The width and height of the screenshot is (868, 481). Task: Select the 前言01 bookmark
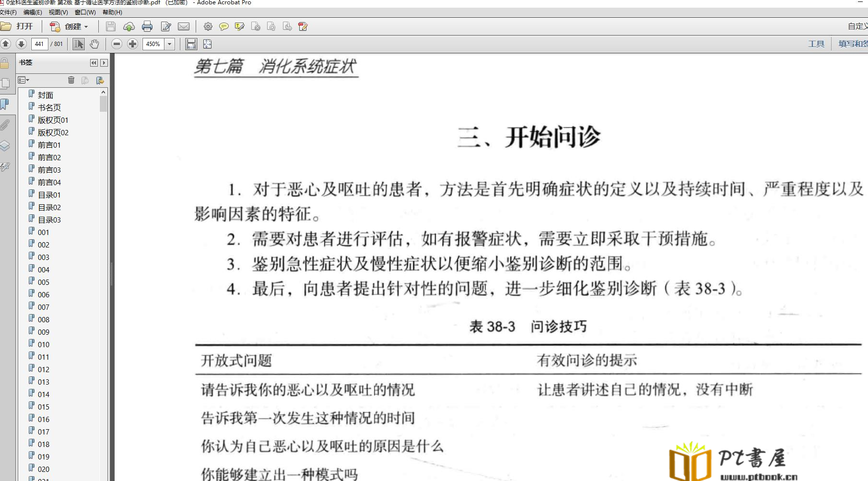49,145
